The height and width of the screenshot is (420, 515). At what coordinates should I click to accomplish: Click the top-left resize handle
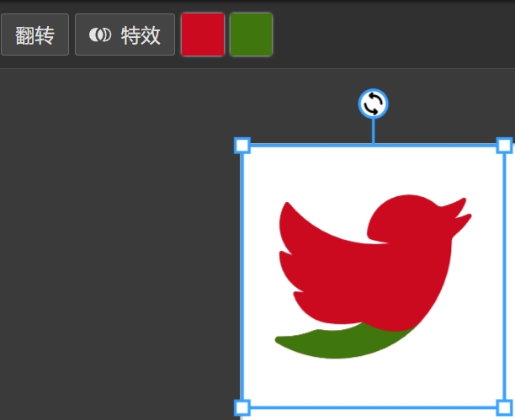[x=242, y=146]
